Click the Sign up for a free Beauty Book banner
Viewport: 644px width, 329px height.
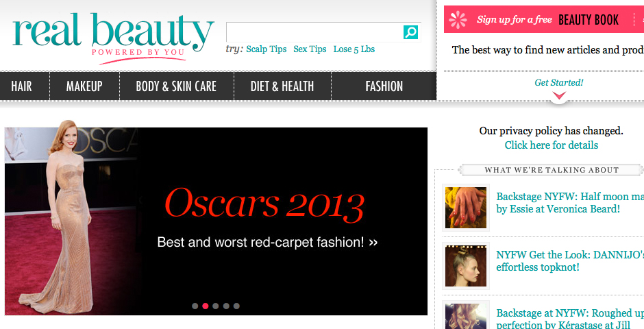544,19
